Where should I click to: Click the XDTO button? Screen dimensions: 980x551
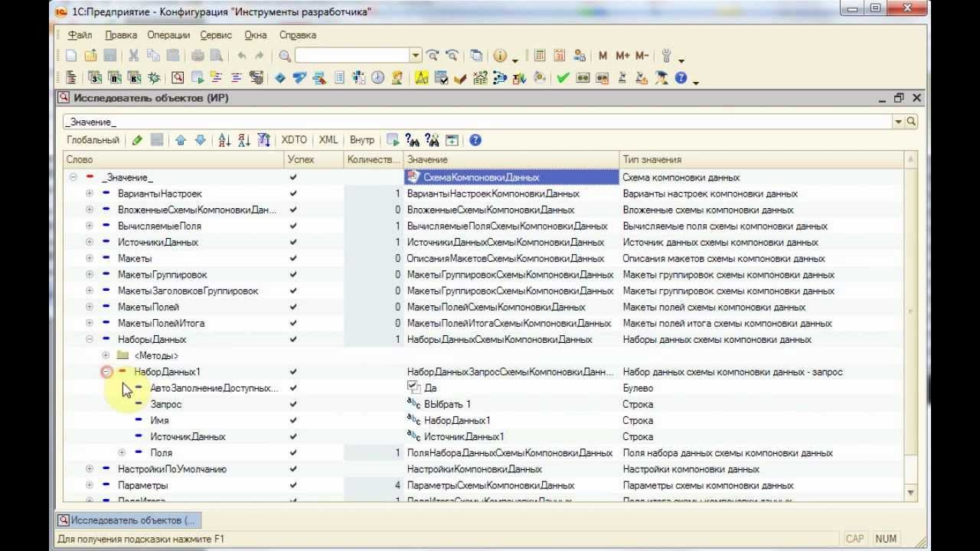[294, 140]
